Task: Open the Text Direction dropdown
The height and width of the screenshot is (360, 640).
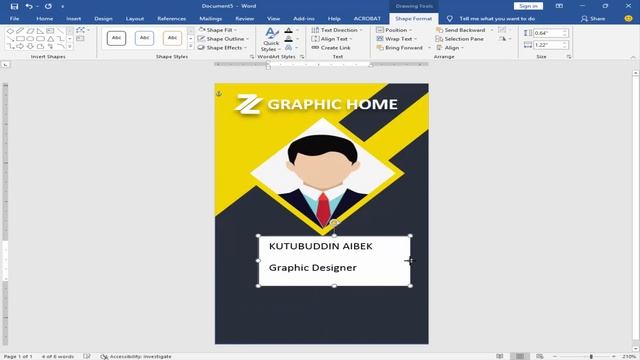Action: coord(337,30)
